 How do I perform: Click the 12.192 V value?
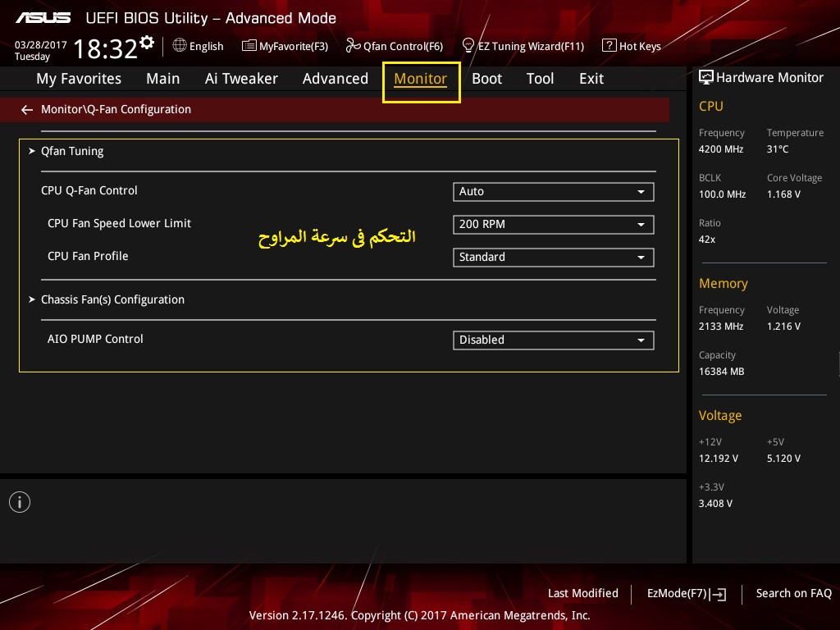click(x=719, y=459)
